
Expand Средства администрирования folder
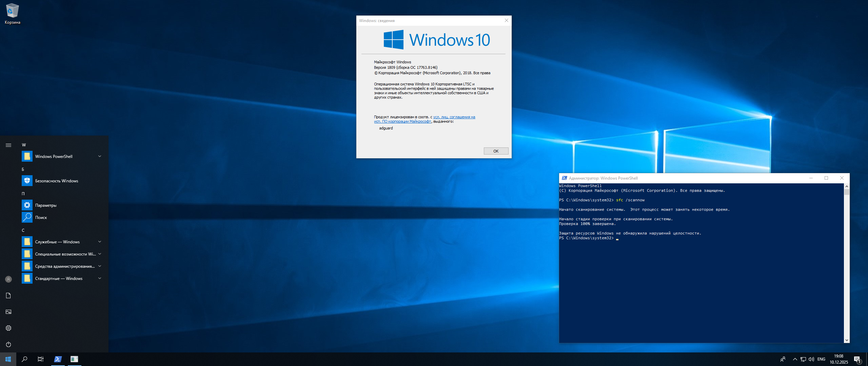pos(100,266)
